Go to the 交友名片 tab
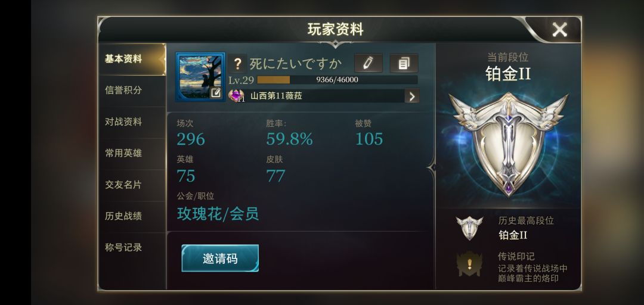The width and height of the screenshot is (644, 305). [x=123, y=185]
